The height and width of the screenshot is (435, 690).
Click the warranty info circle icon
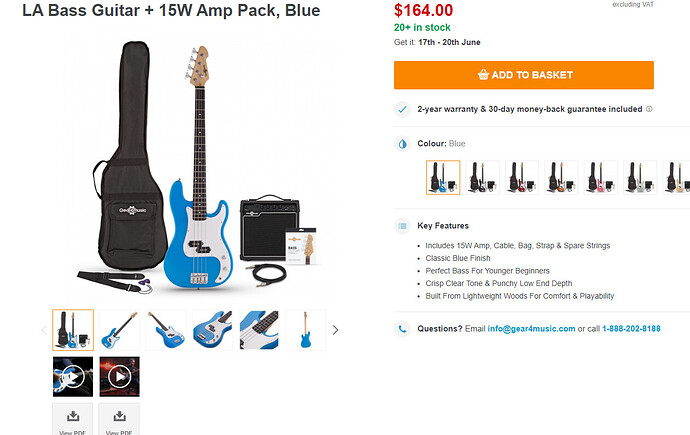point(649,109)
